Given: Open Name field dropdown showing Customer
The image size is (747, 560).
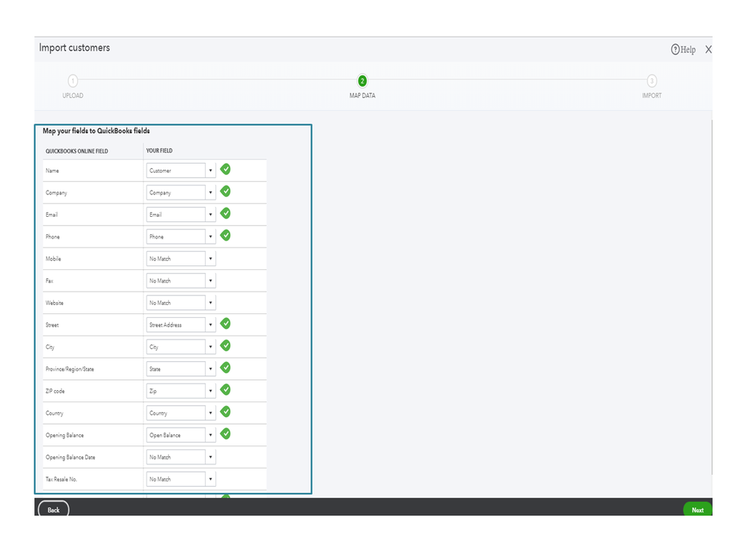Looking at the screenshot, I should (181, 170).
